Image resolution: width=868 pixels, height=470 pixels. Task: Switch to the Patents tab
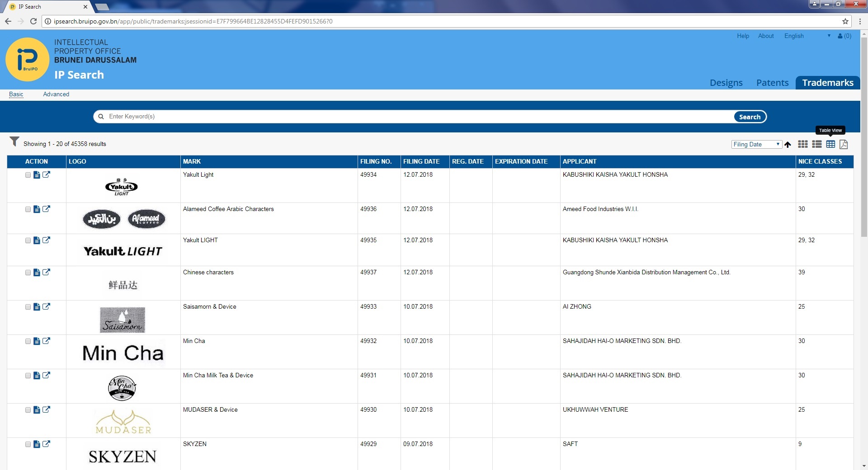(772, 83)
